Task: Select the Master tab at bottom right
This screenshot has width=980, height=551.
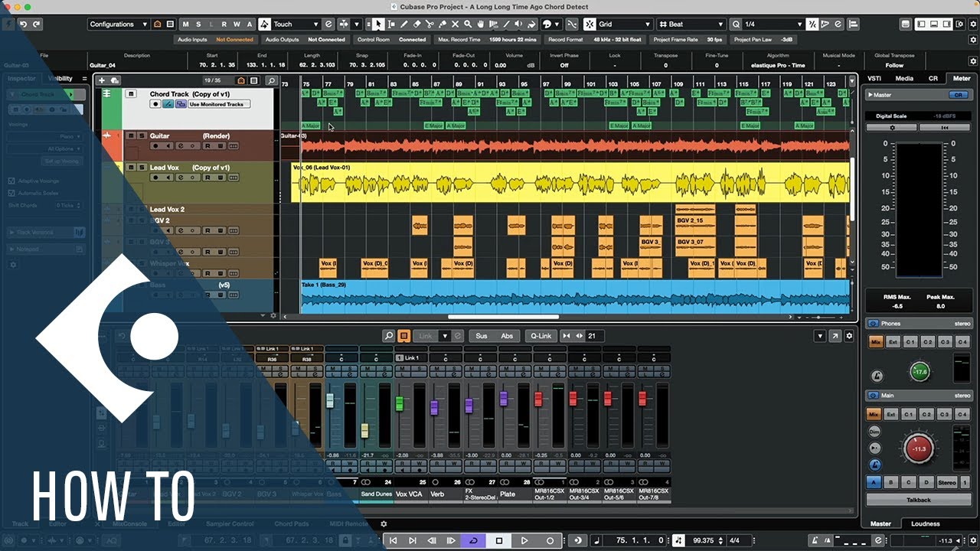Action: click(880, 524)
